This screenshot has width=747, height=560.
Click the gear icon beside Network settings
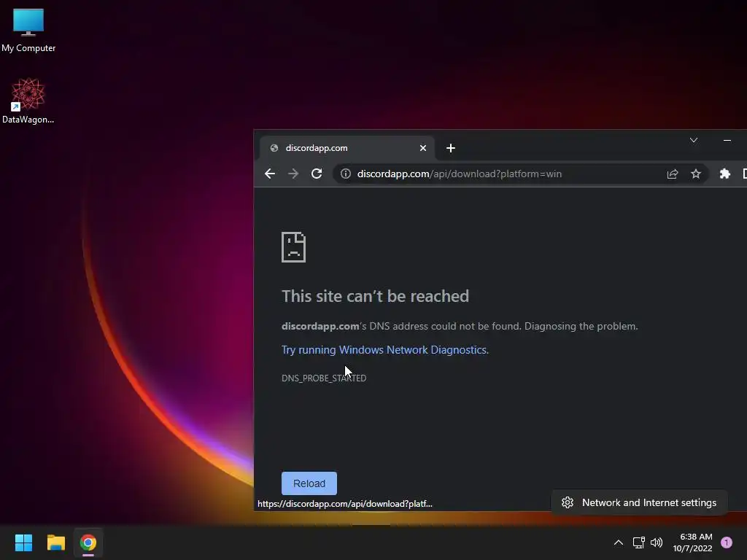568,502
